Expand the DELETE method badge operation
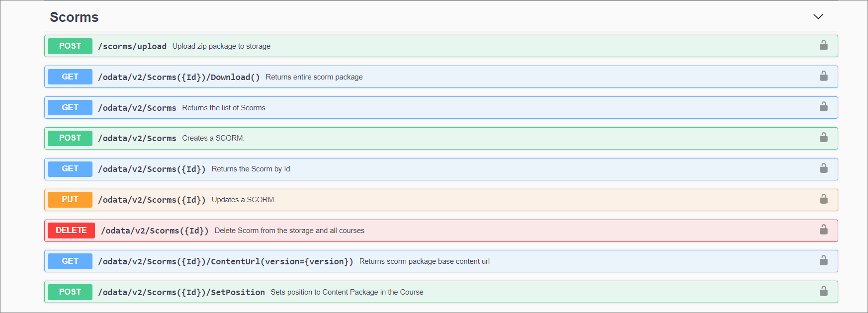This screenshot has height=313, width=868. tap(71, 231)
